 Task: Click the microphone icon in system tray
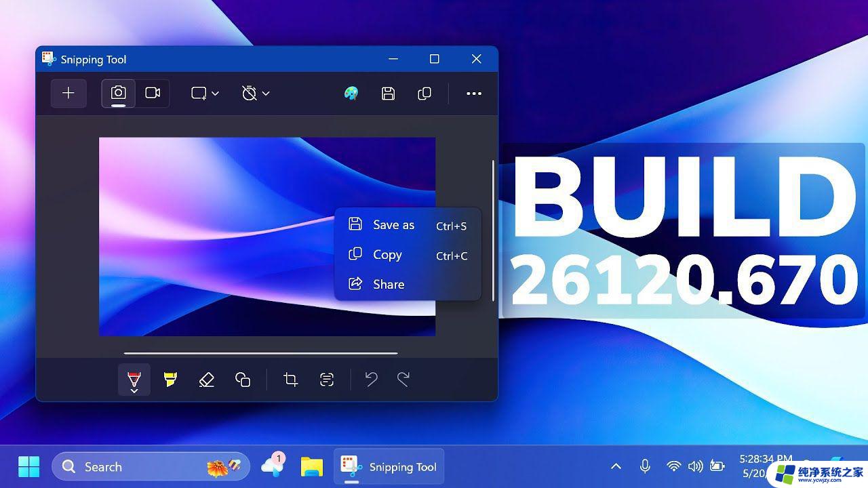[645, 466]
